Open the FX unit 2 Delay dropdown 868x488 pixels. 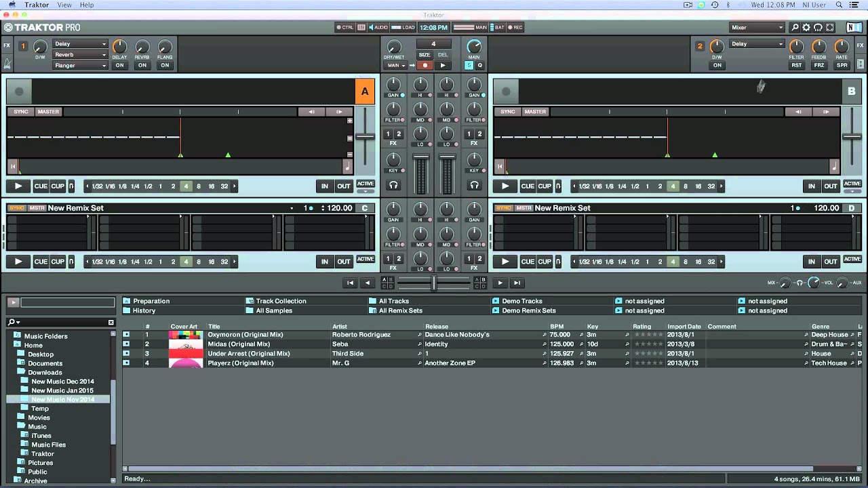757,44
